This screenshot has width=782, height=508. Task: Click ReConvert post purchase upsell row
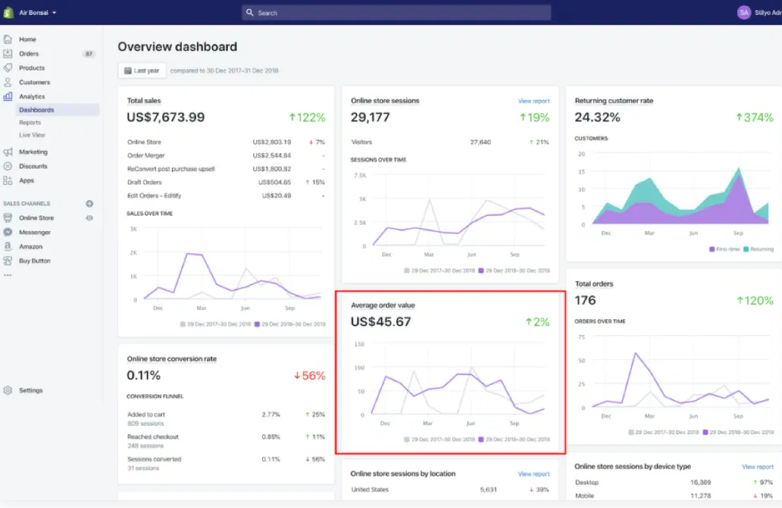(226, 169)
